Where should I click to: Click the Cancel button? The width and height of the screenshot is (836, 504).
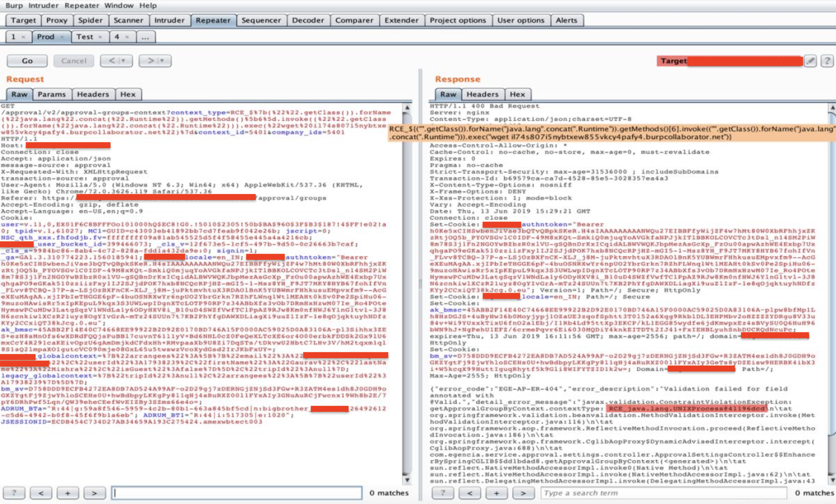[x=74, y=61]
